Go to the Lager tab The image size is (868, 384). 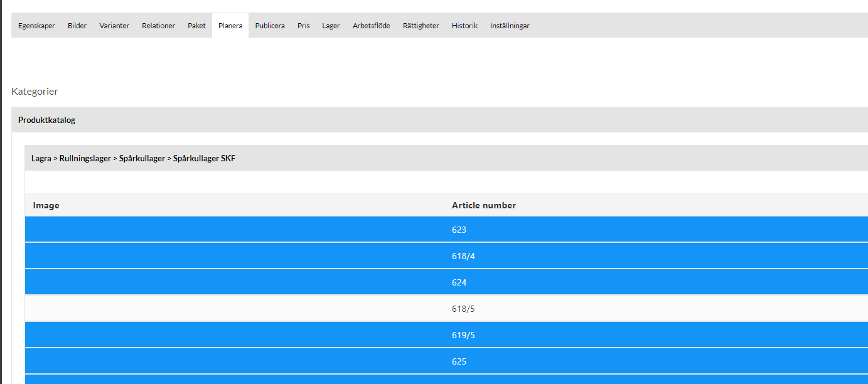[331, 26]
